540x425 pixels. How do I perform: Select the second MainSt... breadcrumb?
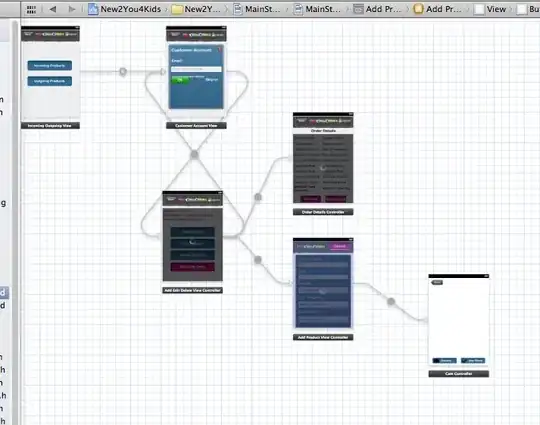(317, 9)
